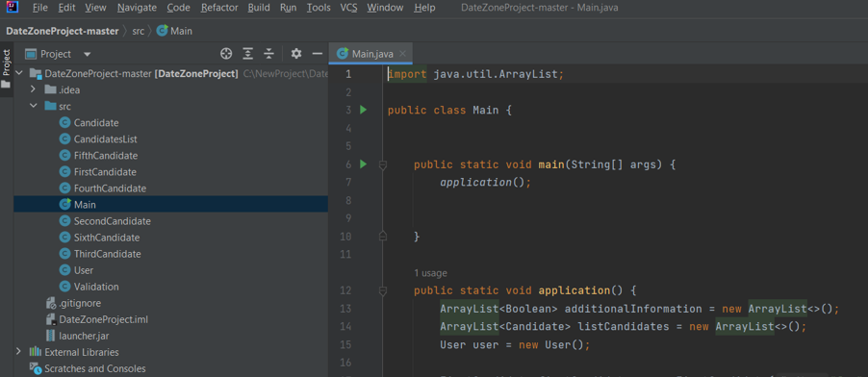Select the .idea folder row

(170, 89)
